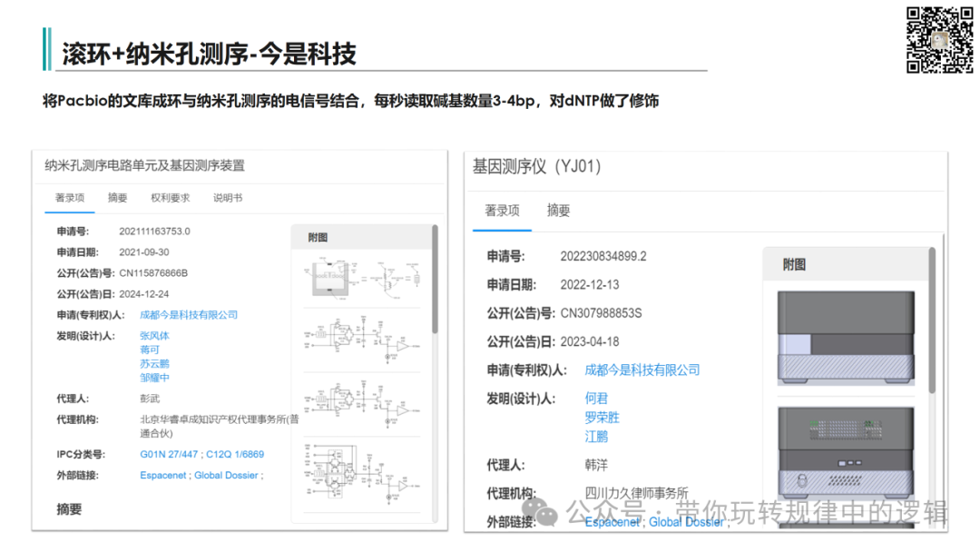
Task: Select publication number CN307988853S
Action: click(x=601, y=313)
